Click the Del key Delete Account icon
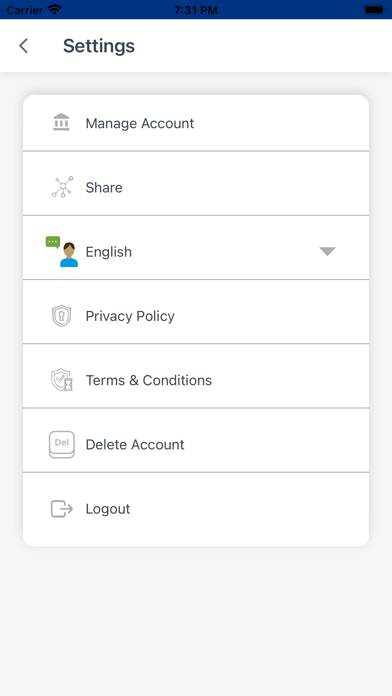The image size is (392, 696). [62, 444]
